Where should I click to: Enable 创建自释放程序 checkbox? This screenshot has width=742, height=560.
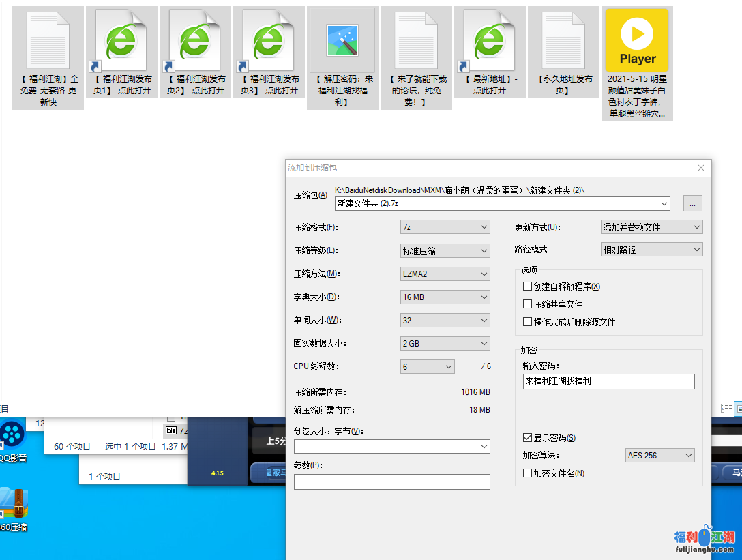(x=527, y=286)
